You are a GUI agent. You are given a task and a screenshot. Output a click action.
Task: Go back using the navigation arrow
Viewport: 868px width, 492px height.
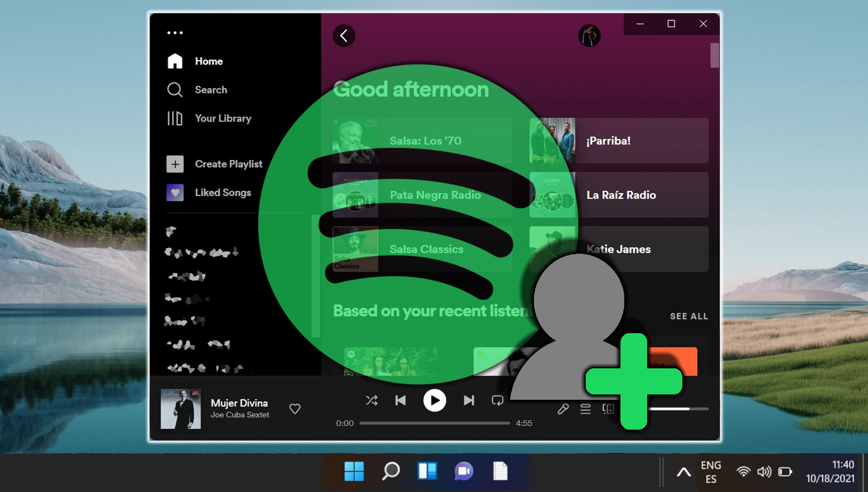pos(344,35)
